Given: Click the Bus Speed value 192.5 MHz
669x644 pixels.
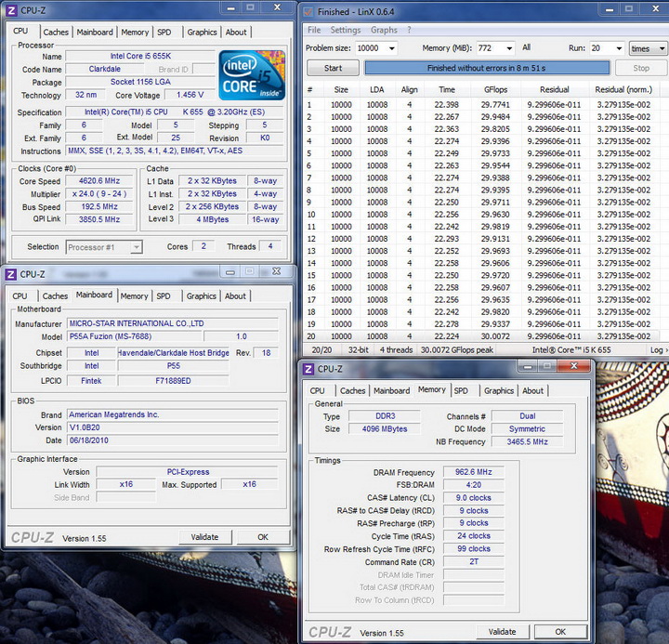Looking at the screenshot, I should (x=99, y=206).
